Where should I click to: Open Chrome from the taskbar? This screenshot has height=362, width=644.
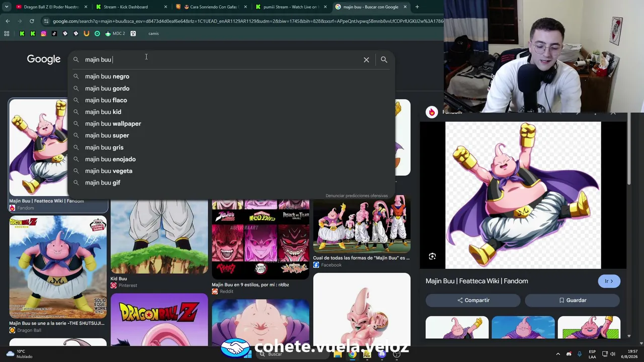(x=352, y=354)
